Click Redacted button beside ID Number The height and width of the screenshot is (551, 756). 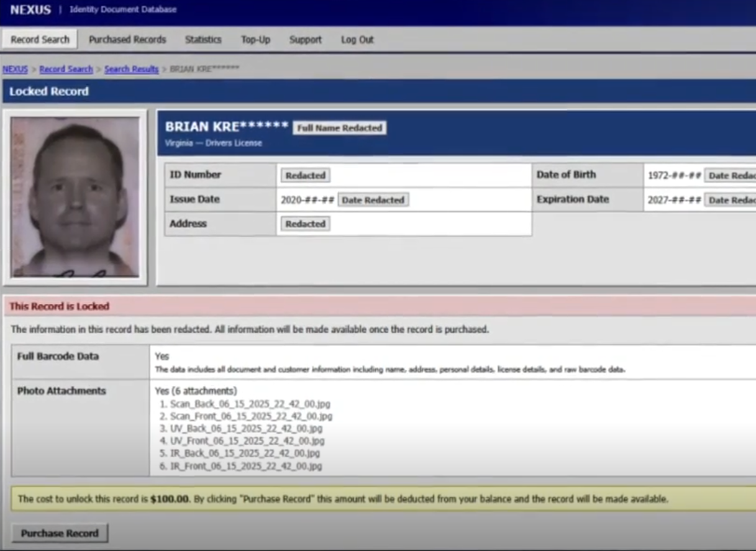click(305, 175)
